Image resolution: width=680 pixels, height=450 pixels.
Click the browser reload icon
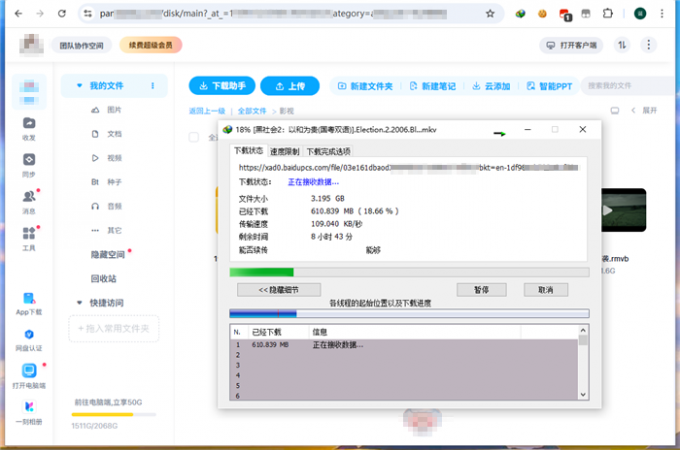pyautogui.click(x=62, y=13)
